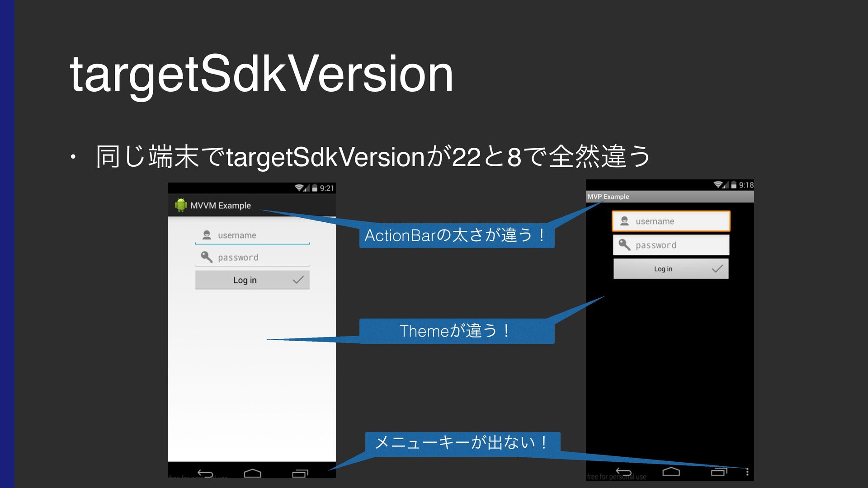Tap the home navigation icon on left phone

point(252,473)
